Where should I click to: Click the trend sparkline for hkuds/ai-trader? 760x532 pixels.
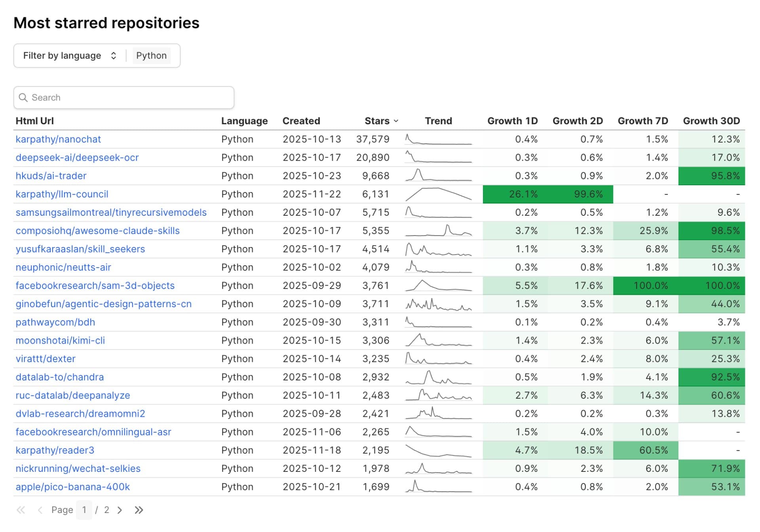(438, 175)
